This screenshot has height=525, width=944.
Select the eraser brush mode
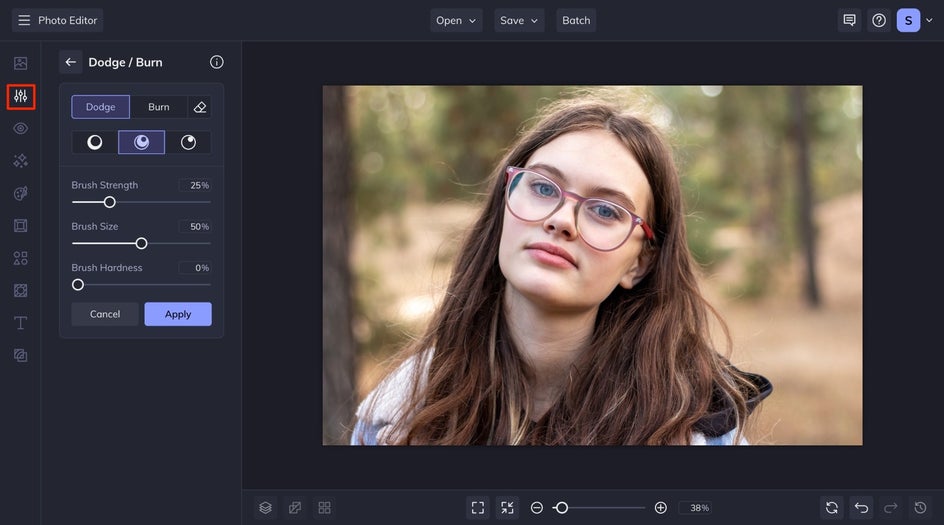point(200,107)
